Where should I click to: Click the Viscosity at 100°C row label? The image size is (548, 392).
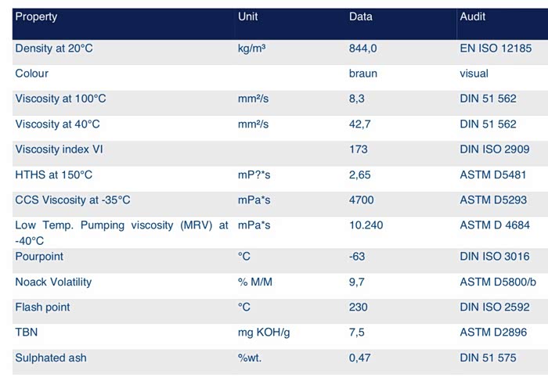[59, 99]
